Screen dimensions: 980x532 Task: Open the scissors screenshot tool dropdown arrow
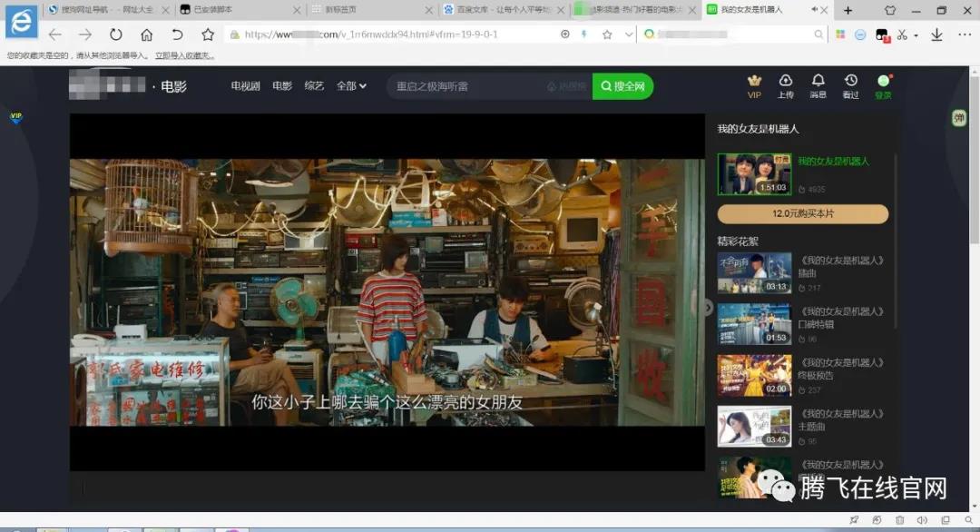tap(916, 35)
